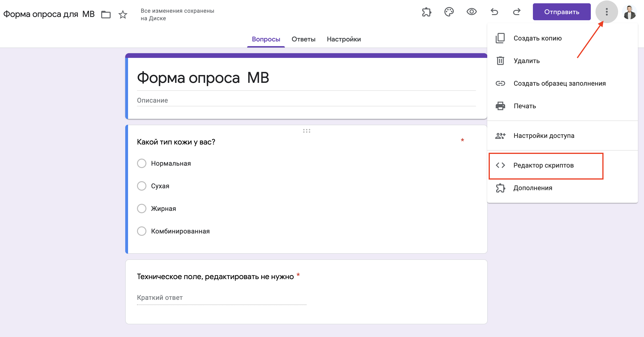
Task: Open the theme customization palette icon
Action: [449, 12]
